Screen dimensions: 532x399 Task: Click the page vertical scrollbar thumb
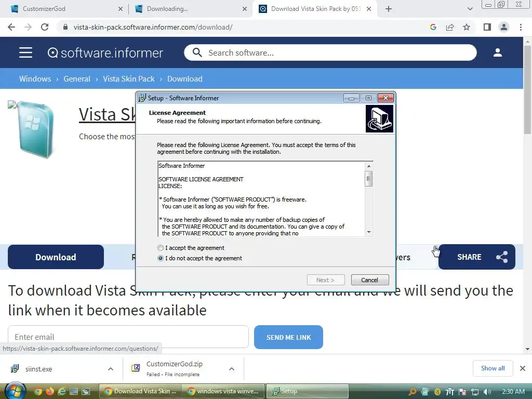click(x=527, y=90)
